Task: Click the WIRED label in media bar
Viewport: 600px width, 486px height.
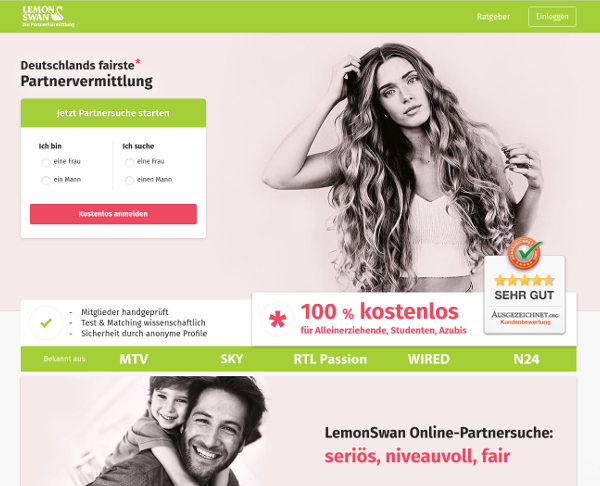Action: click(x=429, y=359)
